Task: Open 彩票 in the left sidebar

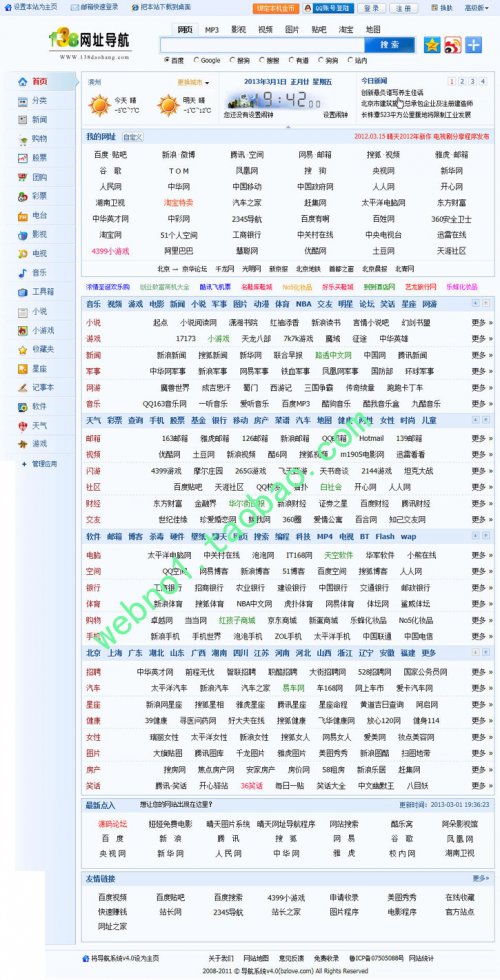Action: (x=39, y=196)
